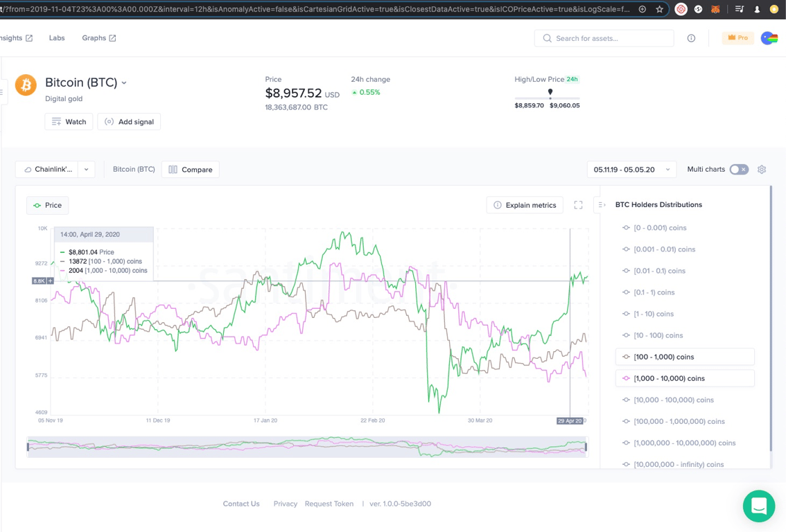This screenshot has width=786, height=532.
Task: Open the chart fullscreen view icon
Action: coord(578,205)
